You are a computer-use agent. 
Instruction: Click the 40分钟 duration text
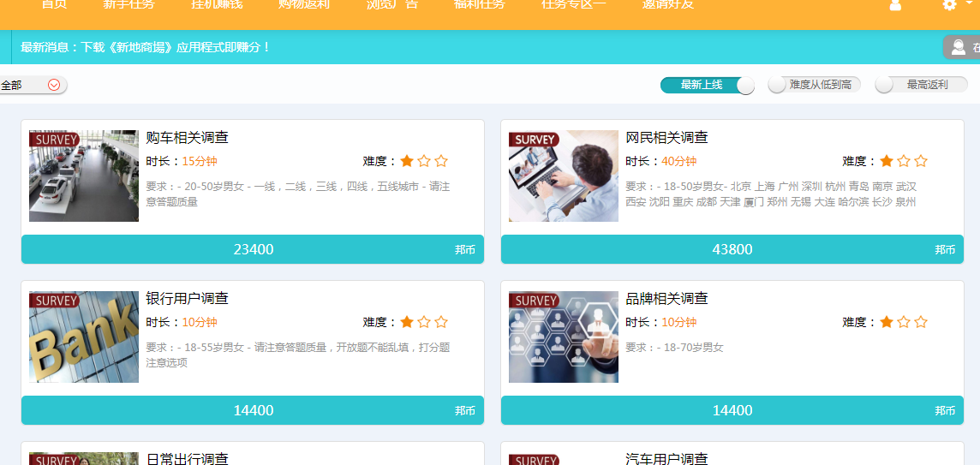(678, 161)
